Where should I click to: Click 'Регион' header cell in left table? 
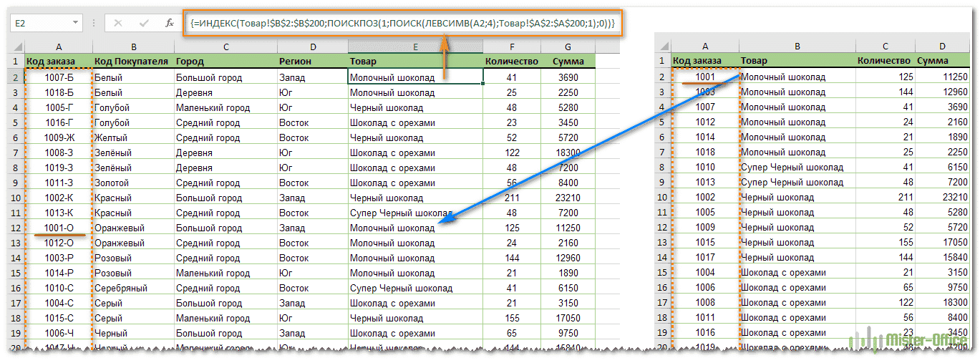pos(312,62)
